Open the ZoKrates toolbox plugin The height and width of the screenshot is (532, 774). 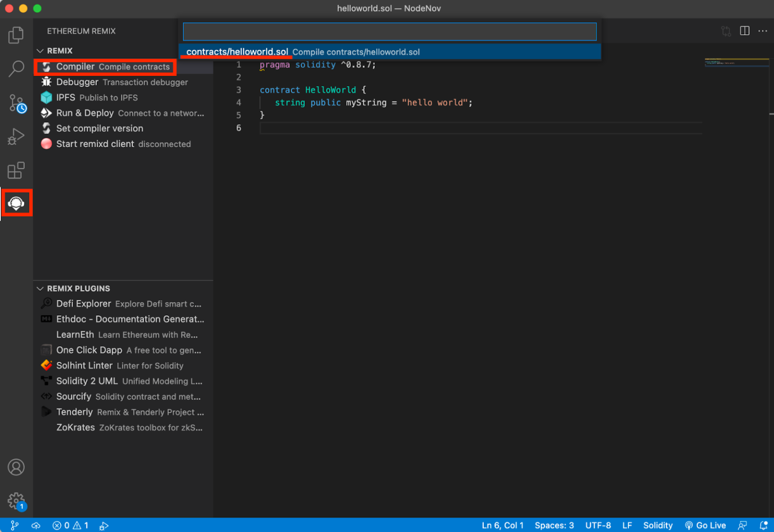(x=76, y=427)
